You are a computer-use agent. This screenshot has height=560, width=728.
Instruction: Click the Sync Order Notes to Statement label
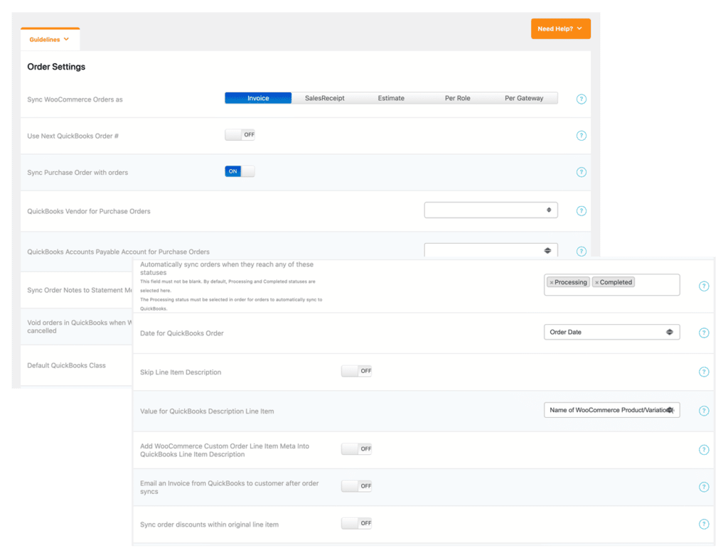tap(80, 290)
